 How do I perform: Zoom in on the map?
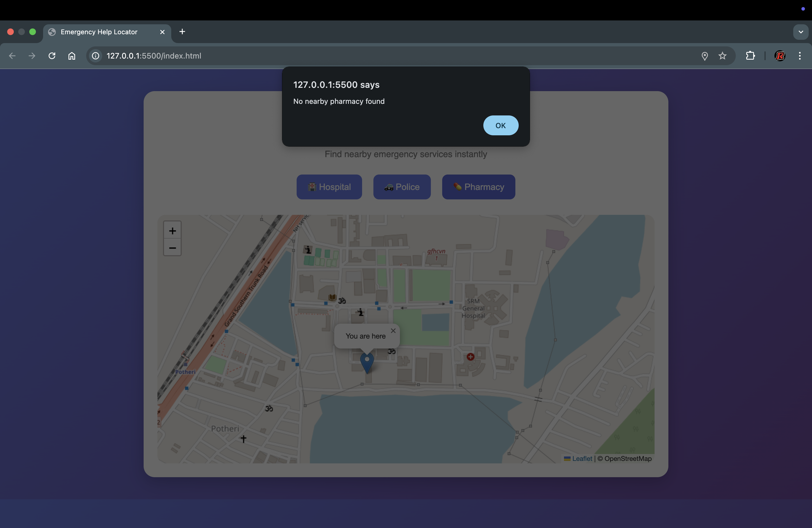172,231
